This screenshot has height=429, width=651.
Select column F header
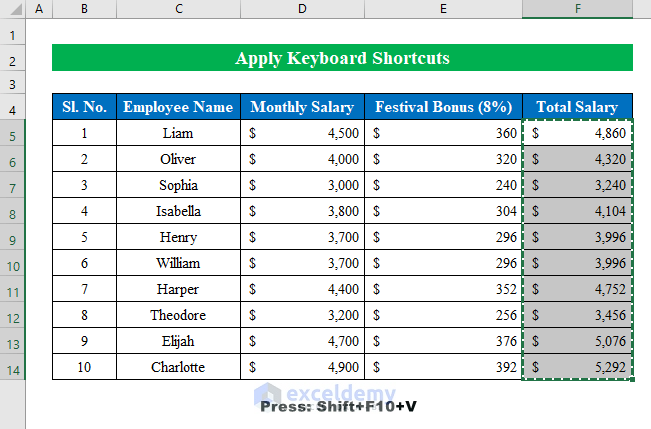577,9
